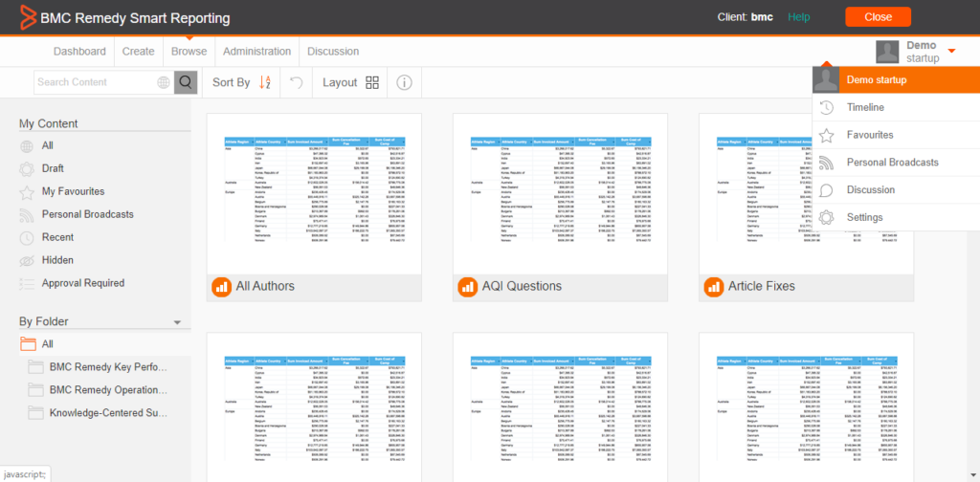Select Hidden under My Content

click(x=57, y=260)
